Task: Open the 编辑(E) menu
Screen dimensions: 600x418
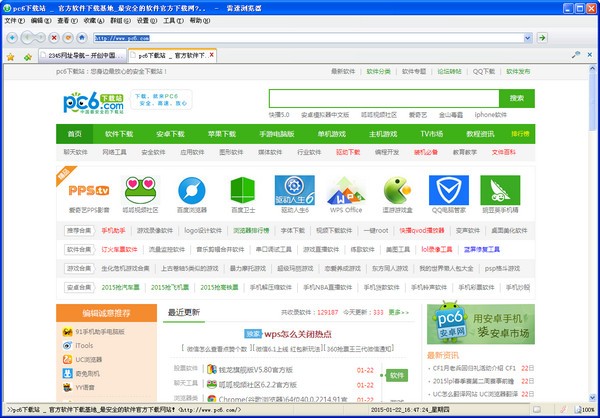Action: pos(41,21)
